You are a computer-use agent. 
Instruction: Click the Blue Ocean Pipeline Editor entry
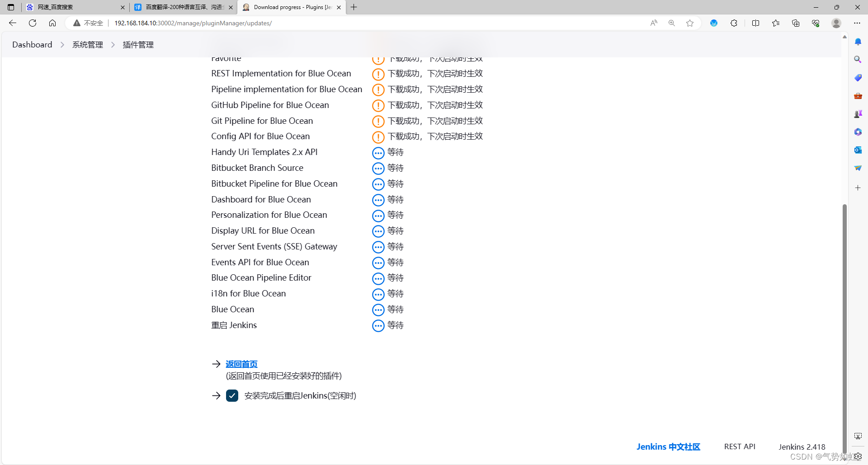tap(261, 277)
